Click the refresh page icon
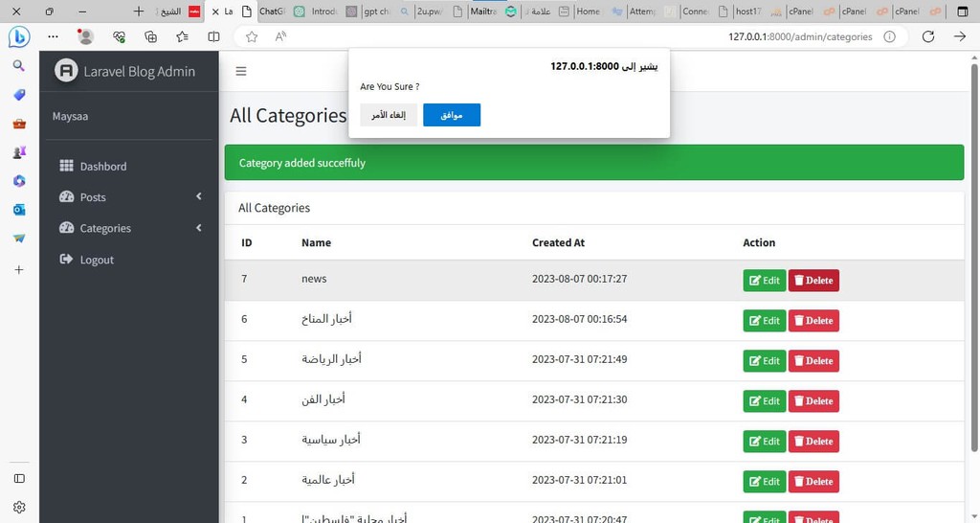The width and height of the screenshot is (980, 523). click(928, 36)
